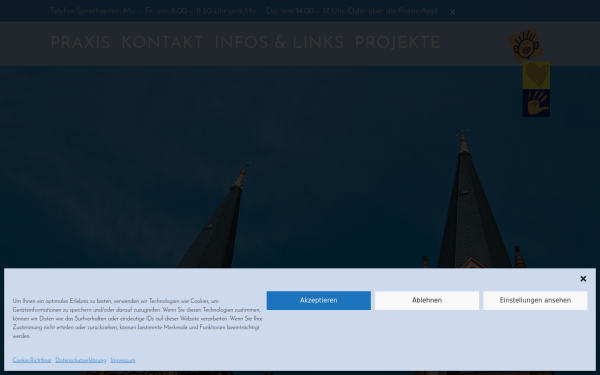Viewport: 600px width, 375px height.
Task: Open the INFOS & LINKS menu
Action: point(279,42)
